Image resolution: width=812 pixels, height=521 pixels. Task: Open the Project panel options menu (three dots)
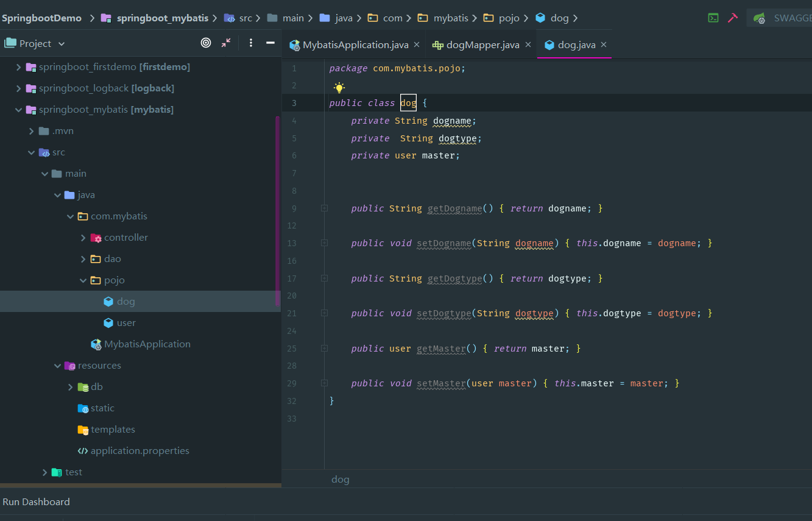pos(251,43)
